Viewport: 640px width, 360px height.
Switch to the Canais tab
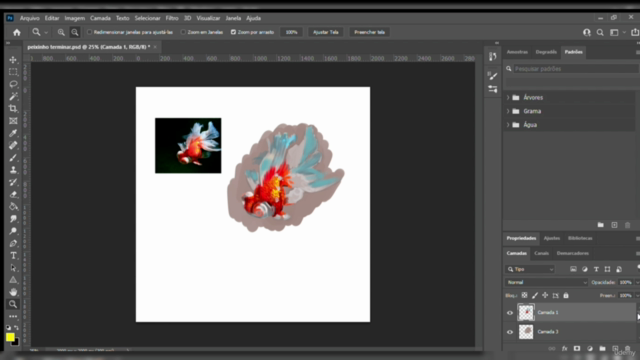coord(541,253)
